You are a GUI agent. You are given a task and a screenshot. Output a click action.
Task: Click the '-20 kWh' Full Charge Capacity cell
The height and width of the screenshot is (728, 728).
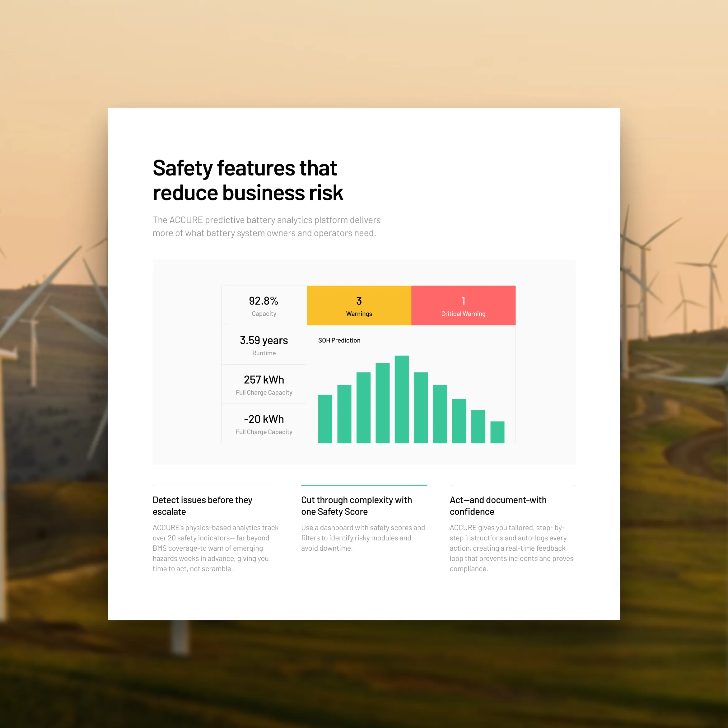(x=264, y=423)
